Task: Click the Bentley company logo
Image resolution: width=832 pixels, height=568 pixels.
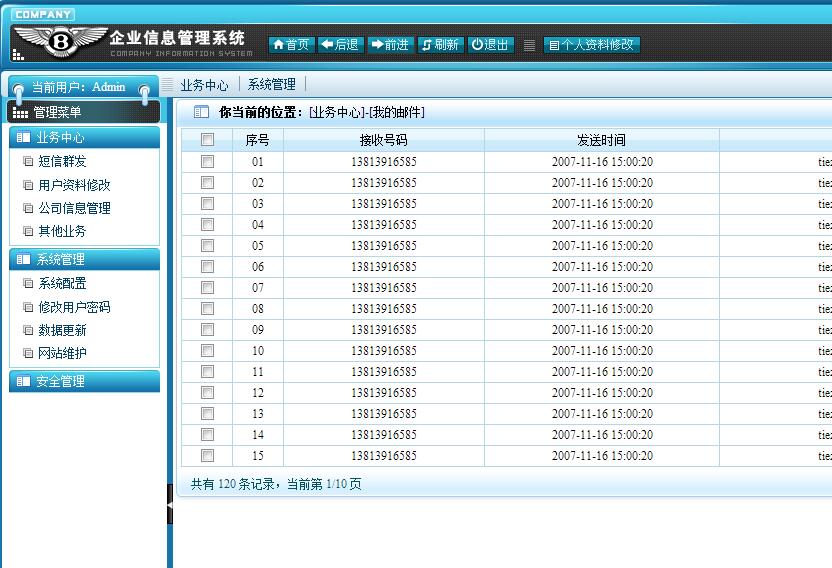Action: pyautogui.click(x=59, y=41)
